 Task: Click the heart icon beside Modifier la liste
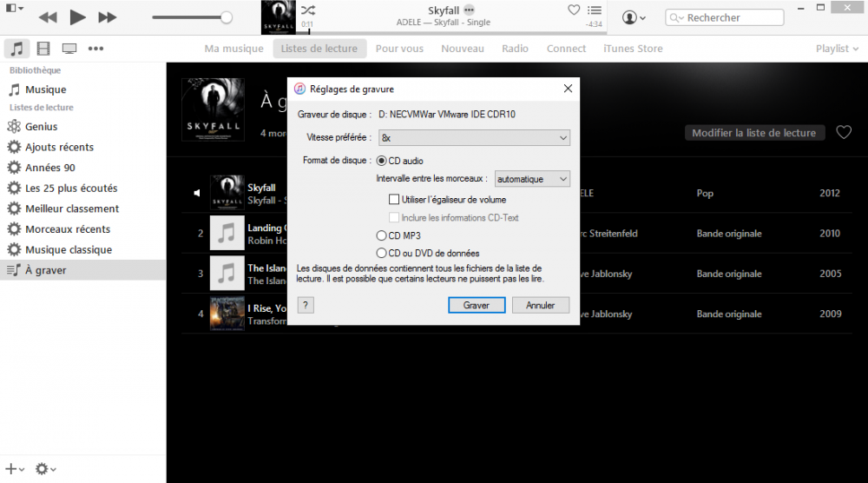tap(844, 132)
